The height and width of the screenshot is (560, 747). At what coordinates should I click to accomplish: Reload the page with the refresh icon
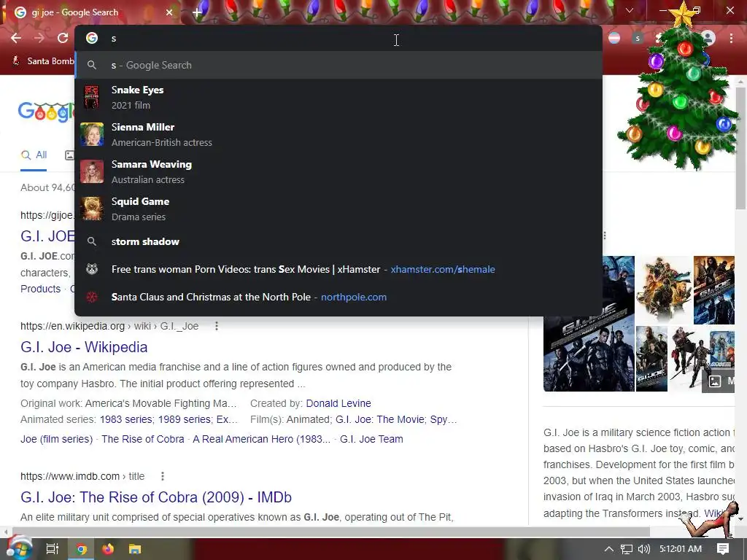pyautogui.click(x=63, y=38)
